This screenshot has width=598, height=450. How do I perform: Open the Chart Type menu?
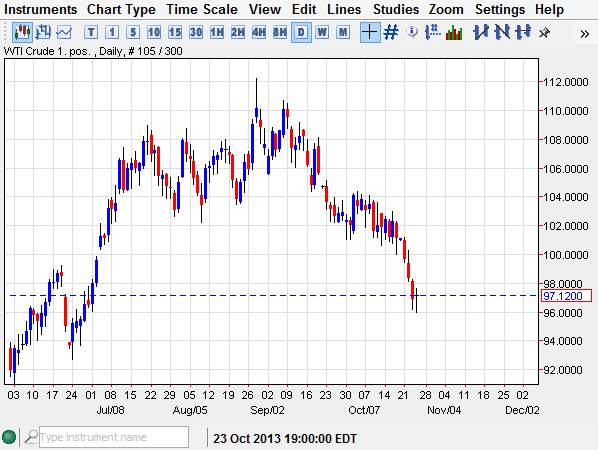pyautogui.click(x=121, y=9)
